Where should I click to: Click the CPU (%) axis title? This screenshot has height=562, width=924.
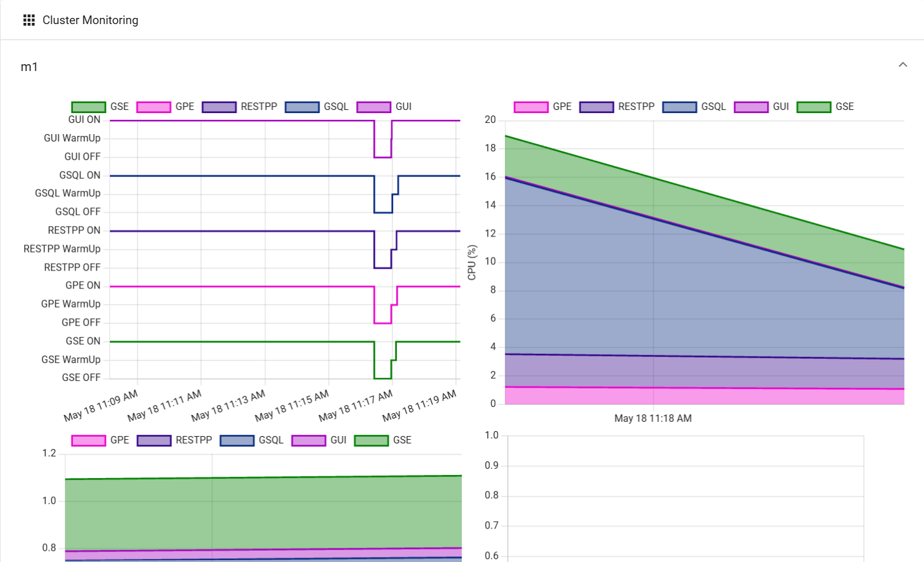pos(472,262)
